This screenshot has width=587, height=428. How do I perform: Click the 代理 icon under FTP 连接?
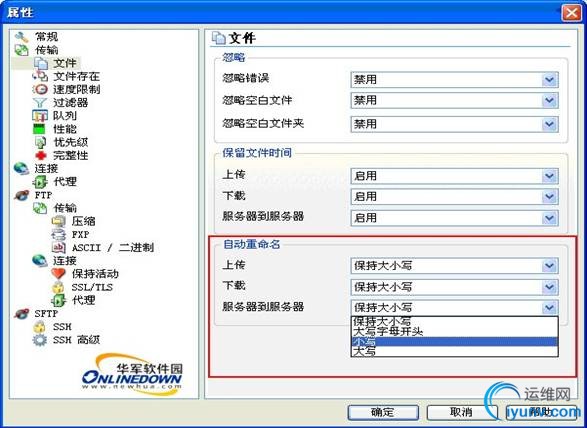tap(59, 300)
